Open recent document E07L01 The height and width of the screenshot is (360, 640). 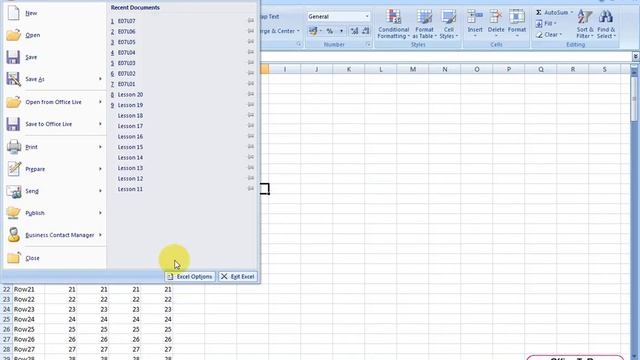(126, 84)
